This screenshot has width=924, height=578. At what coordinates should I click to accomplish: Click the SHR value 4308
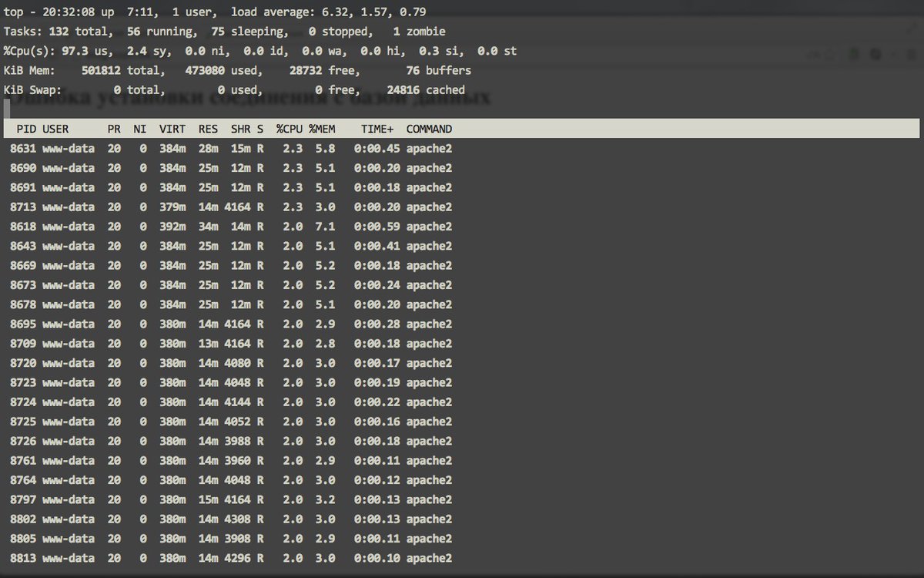(237, 519)
